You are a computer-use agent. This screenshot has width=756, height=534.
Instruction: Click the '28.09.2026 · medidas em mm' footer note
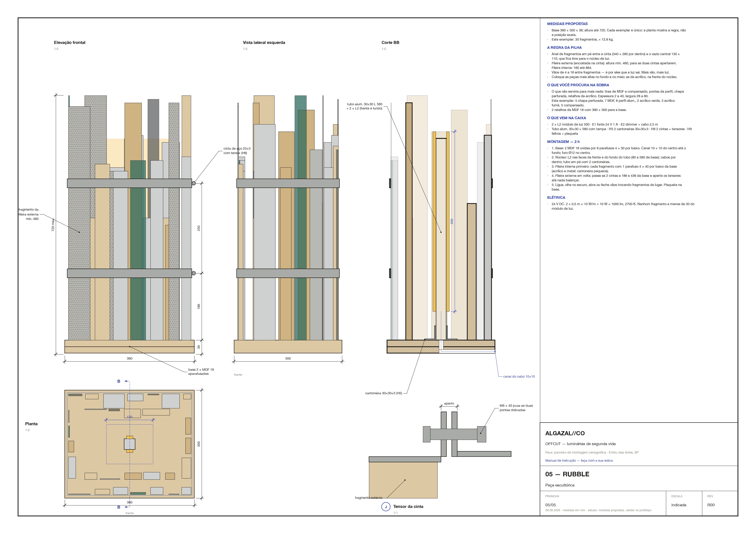coord(598,510)
